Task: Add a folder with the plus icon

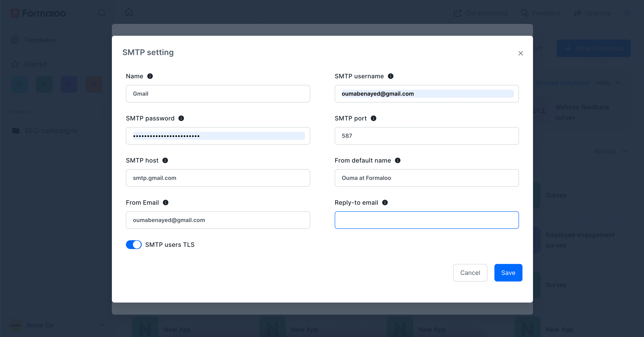Action: [104, 112]
